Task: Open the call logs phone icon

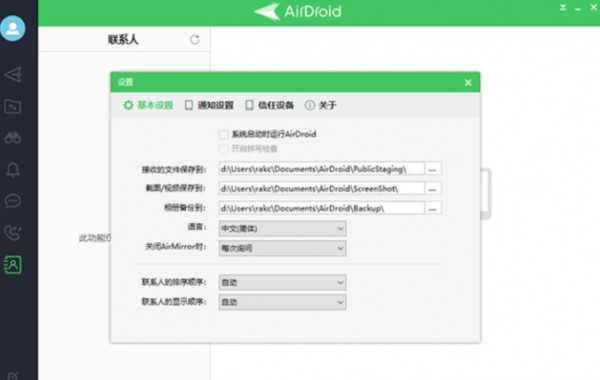Action: (x=13, y=232)
